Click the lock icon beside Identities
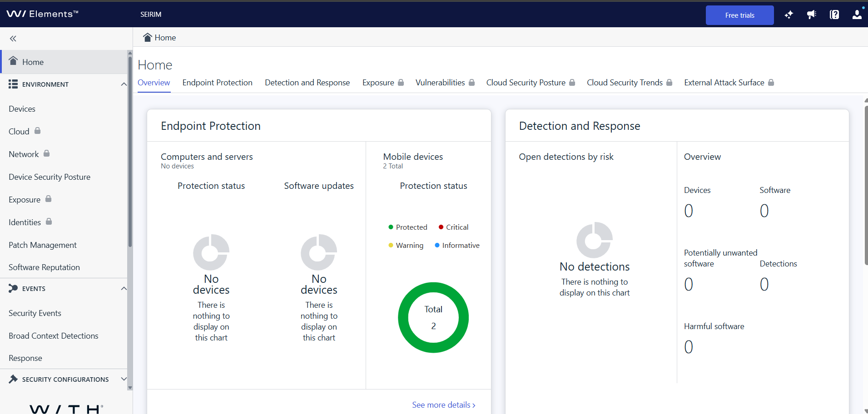The width and height of the screenshot is (868, 414). (x=49, y=222)
